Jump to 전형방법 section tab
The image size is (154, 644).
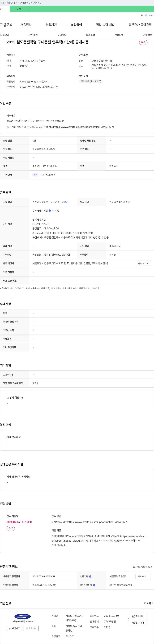click(119, 35)
